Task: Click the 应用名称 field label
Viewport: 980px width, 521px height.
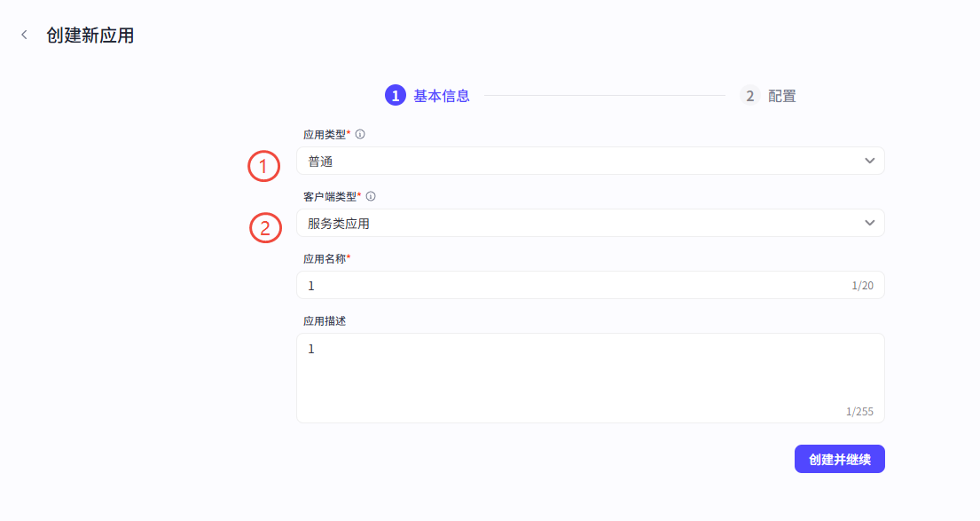Action: 325,258
